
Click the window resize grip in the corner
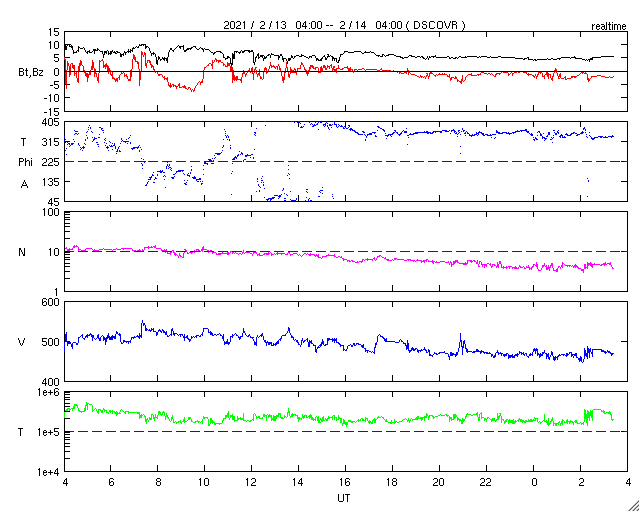pos(633,505)
